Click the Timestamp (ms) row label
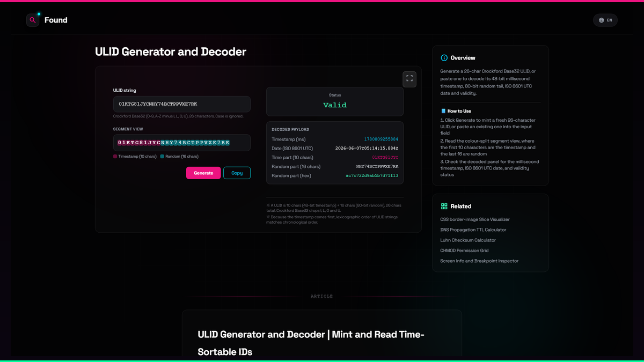The image size is (644, 362). pos(289,139)
